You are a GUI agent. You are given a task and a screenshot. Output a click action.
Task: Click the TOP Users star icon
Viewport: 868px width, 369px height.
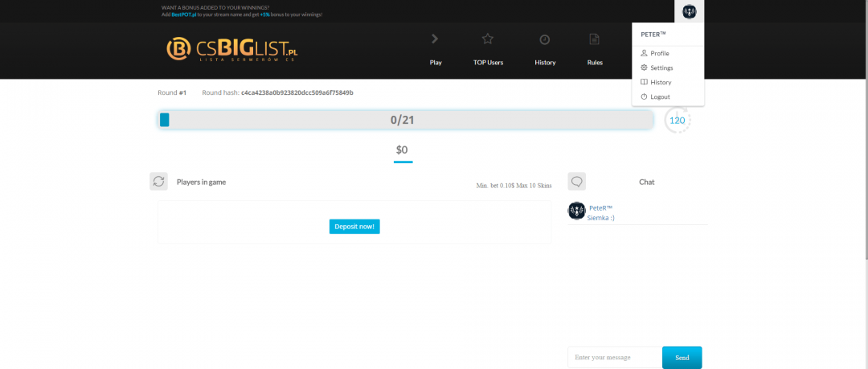487,39
